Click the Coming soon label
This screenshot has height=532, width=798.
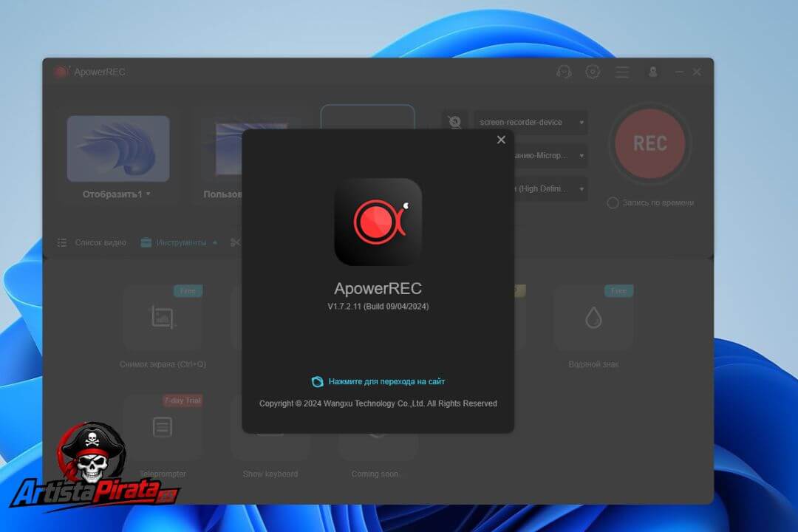click(375, 474)
